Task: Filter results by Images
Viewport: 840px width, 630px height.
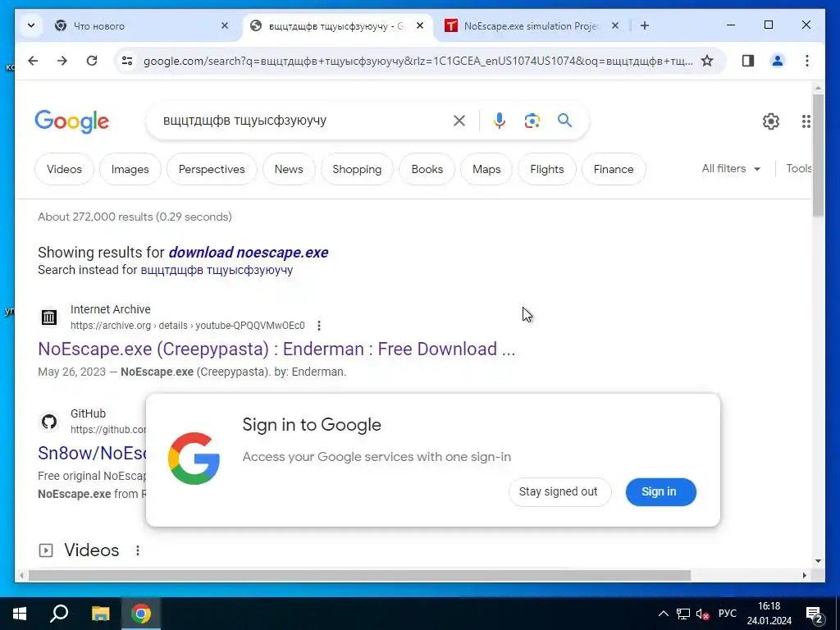Action: coord(130,169)
